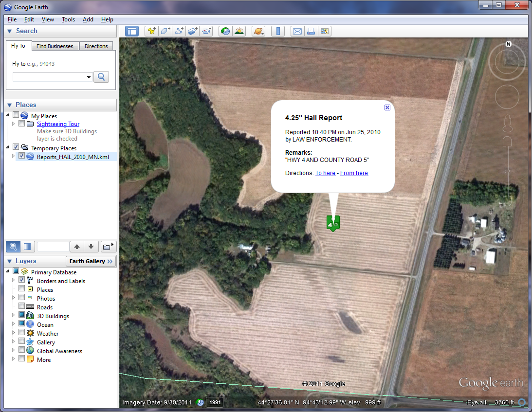Add a polygon tool
The width and height of the screenshot is (532, 412).
pyautogui.click(x=165, y=31)
